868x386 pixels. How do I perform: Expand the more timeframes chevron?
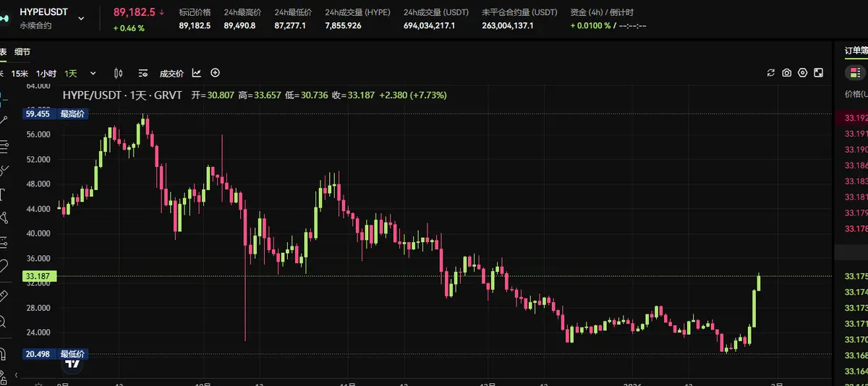coord(93,73)
